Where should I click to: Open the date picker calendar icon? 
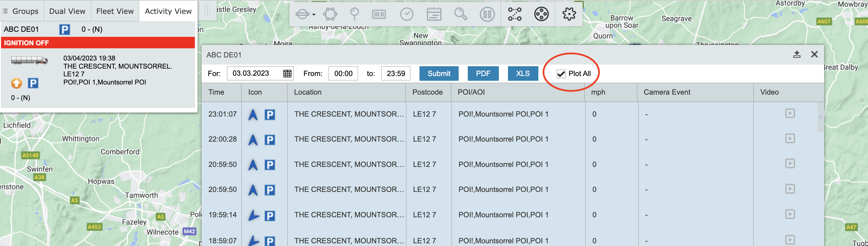click(x=287, y=74)
